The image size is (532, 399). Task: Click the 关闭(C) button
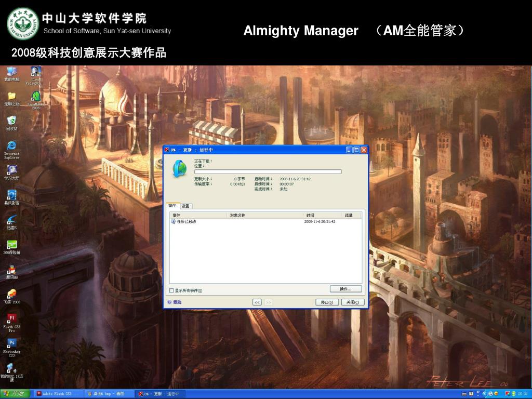point(353,302)
